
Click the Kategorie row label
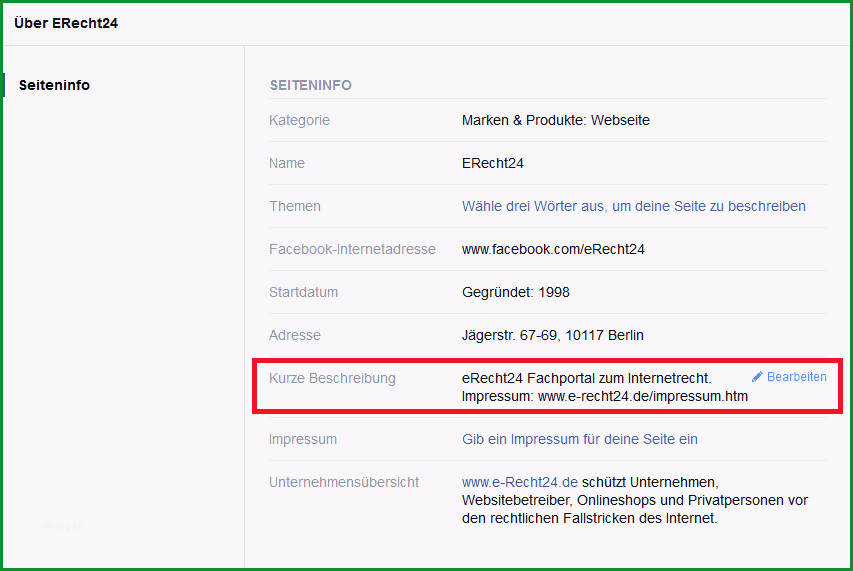pyautogui.click(x=299, y=120)
